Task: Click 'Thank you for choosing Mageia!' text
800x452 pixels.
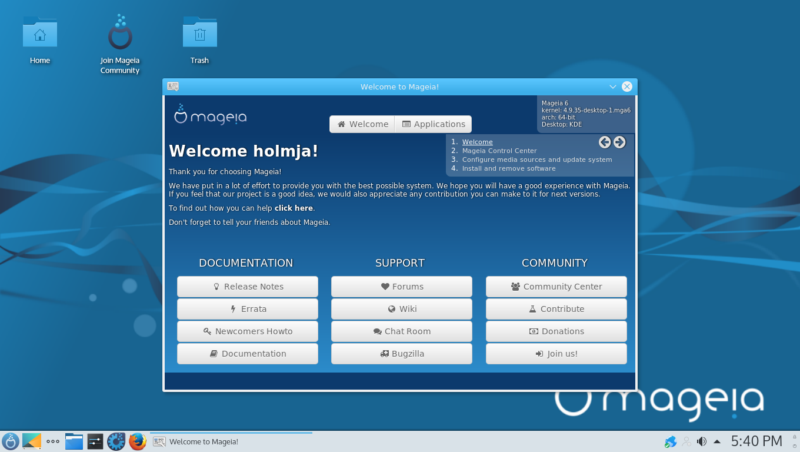Action: click(225, 171)
